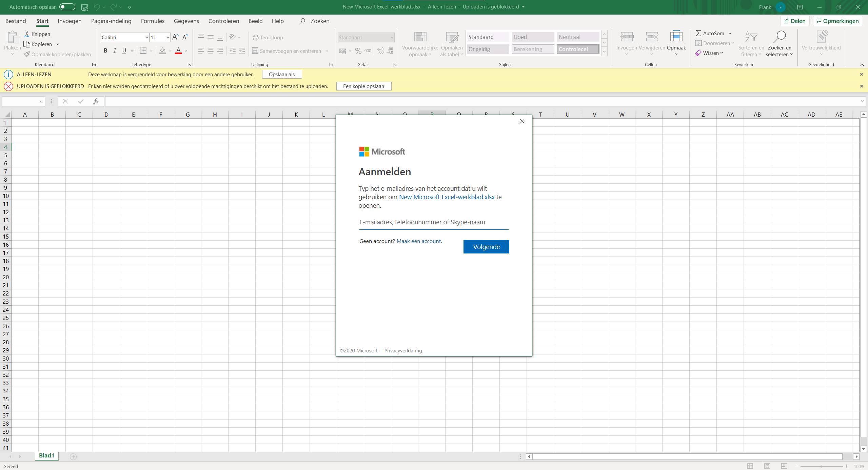Collapse the ribbon with the chevron

pos(862,65)
